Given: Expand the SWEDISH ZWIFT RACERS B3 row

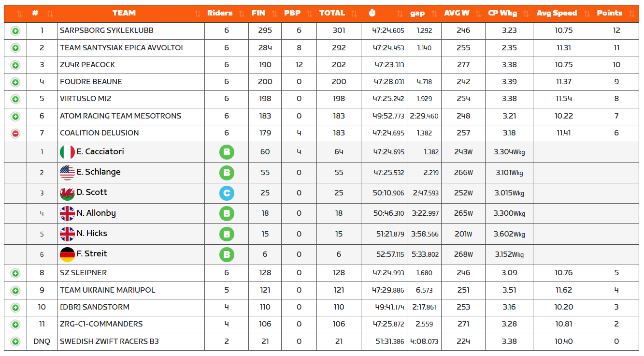Looking at the screenshot, I should (x=15, y=341).
